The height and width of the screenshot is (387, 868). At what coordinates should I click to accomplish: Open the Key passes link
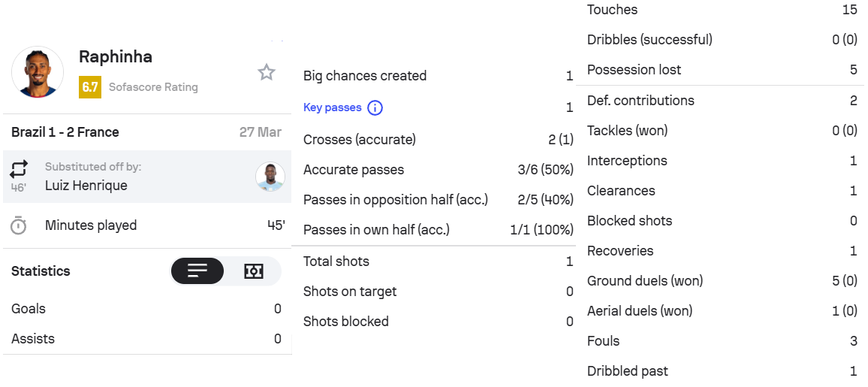(332, 107)
